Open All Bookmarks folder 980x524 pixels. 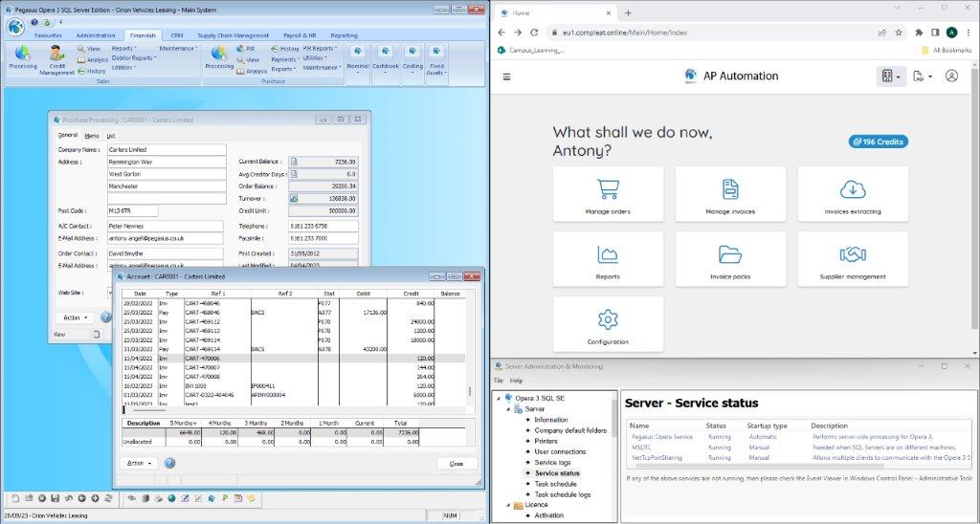(x=947, y=50)
